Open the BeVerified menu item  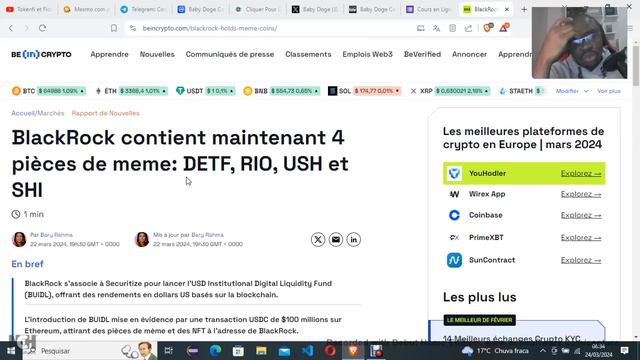point(422,54)
